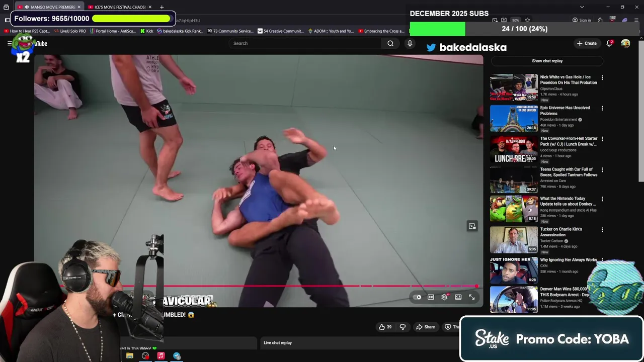Focus the YouTube Search field
644x362 pixels.
305,43
